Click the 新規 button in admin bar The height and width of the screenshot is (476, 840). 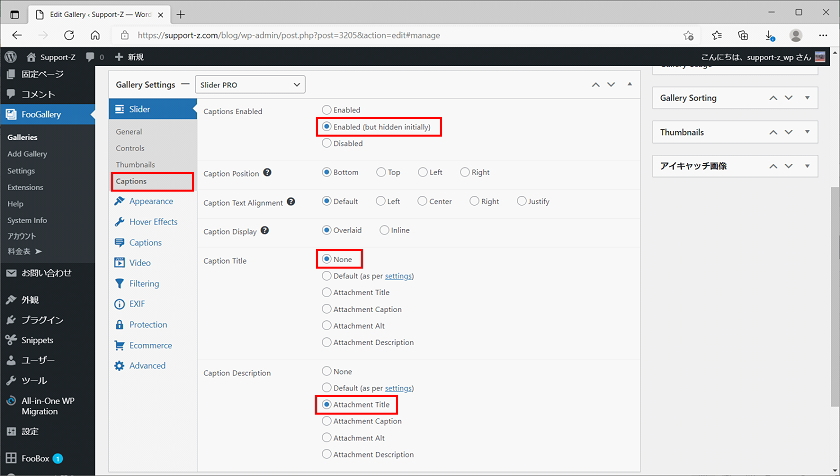(132, 58)
